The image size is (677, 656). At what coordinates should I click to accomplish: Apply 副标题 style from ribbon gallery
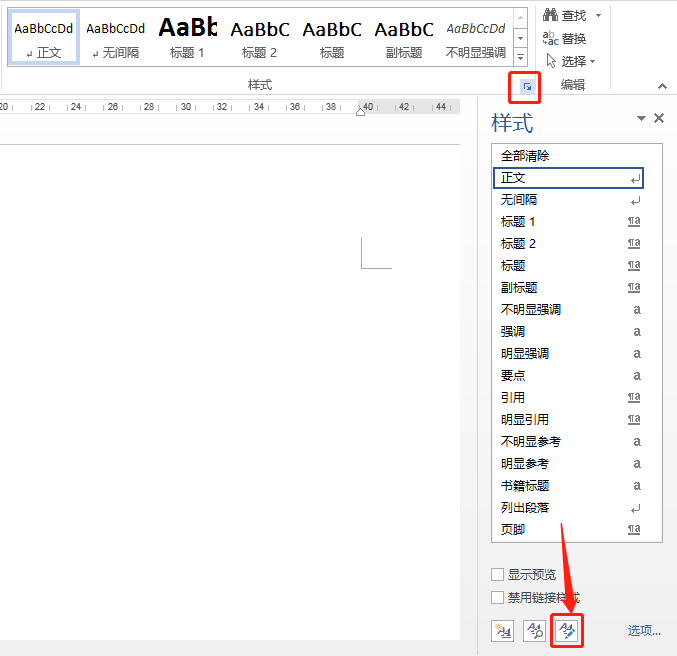tap(404, 38)
